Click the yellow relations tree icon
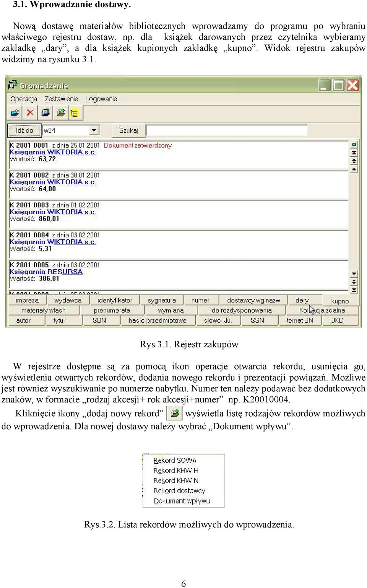The image size is (367, 588). pos(75,113)
